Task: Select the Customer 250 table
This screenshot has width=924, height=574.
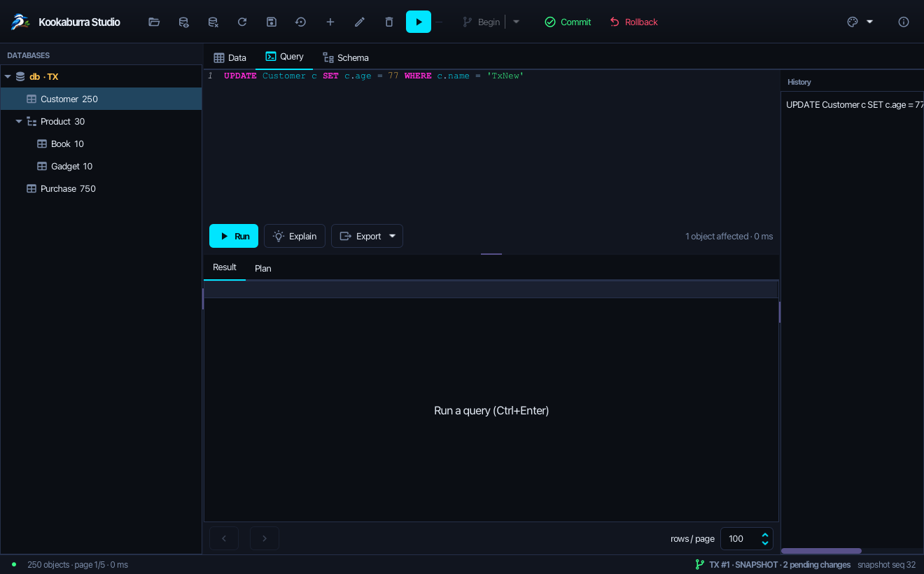Action: [x=101, y=99]
